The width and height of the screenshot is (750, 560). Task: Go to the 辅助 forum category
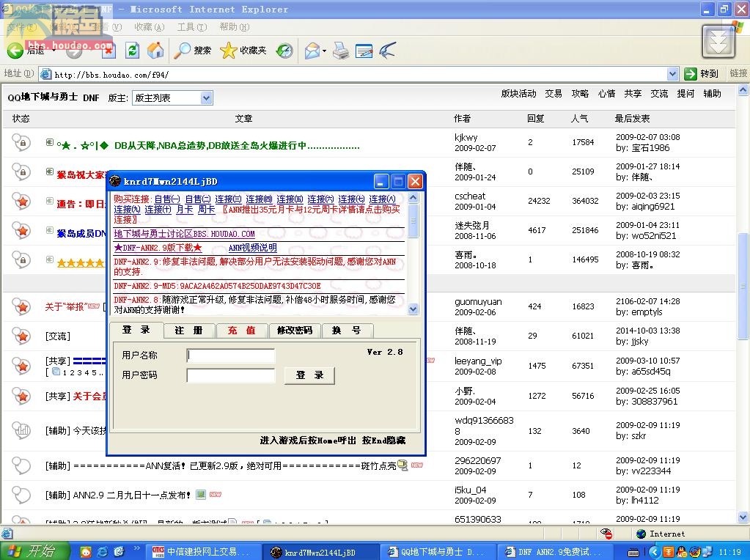pos(712,94)
